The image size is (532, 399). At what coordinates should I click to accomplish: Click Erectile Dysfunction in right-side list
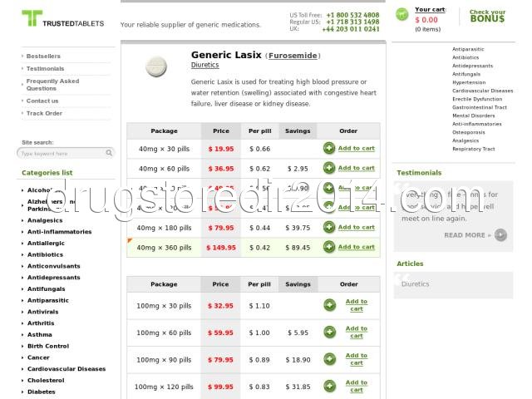[477, 99]
